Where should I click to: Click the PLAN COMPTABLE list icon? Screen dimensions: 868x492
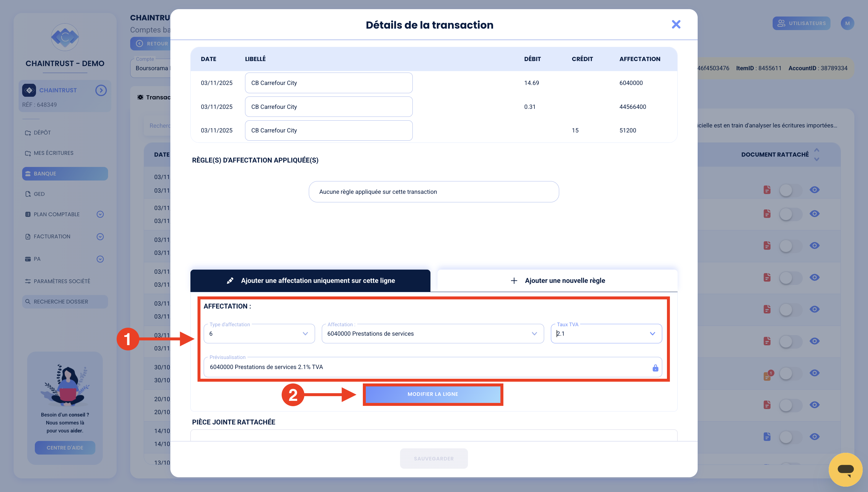(28, 214)
